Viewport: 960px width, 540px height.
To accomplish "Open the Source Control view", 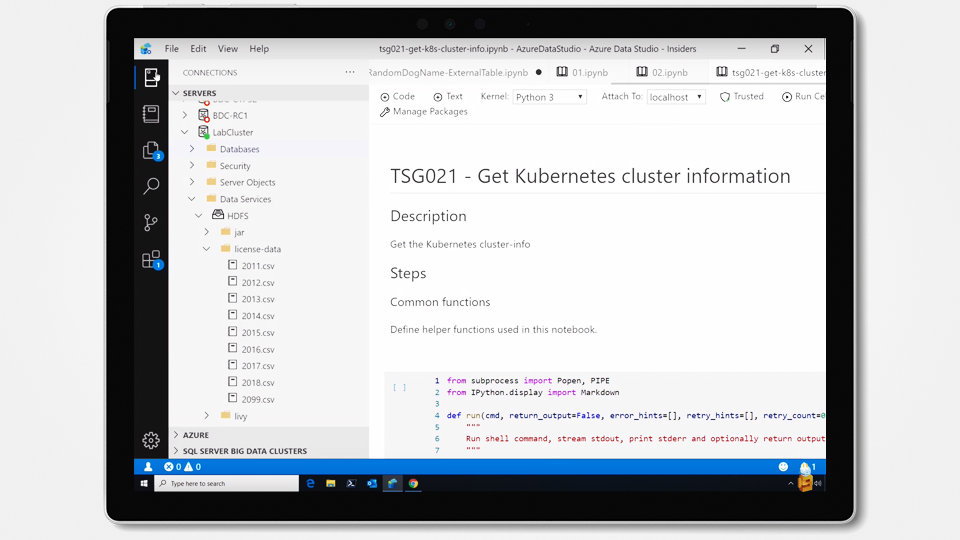I will click(x=151, y=222).
